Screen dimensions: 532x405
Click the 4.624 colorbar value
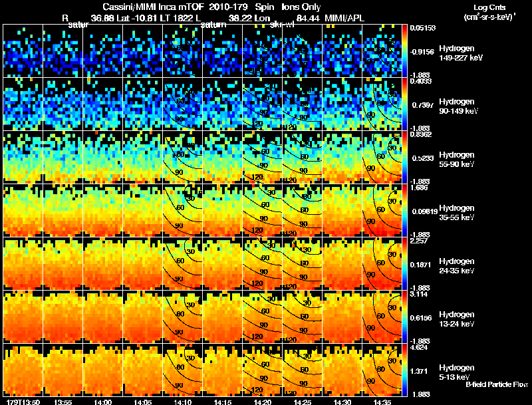pos(419,347)
